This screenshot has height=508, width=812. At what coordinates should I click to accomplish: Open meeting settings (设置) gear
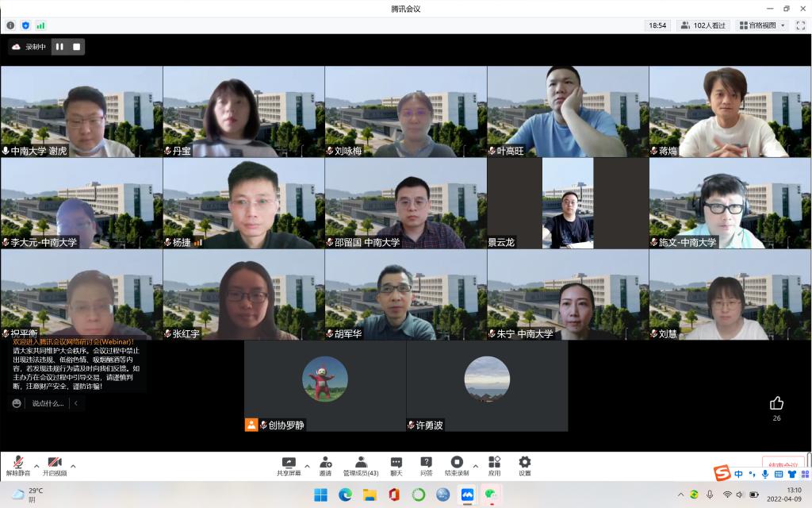click(524, 465)
